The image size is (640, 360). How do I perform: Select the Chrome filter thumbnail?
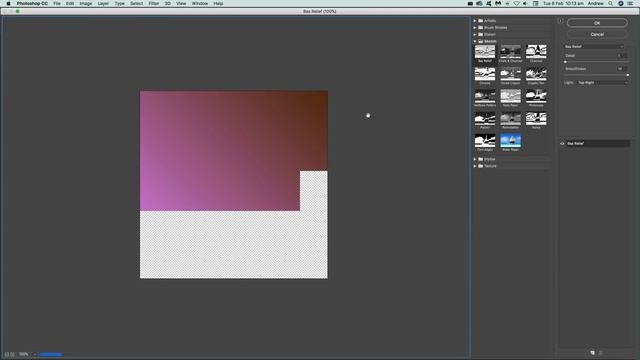(485, 74)
